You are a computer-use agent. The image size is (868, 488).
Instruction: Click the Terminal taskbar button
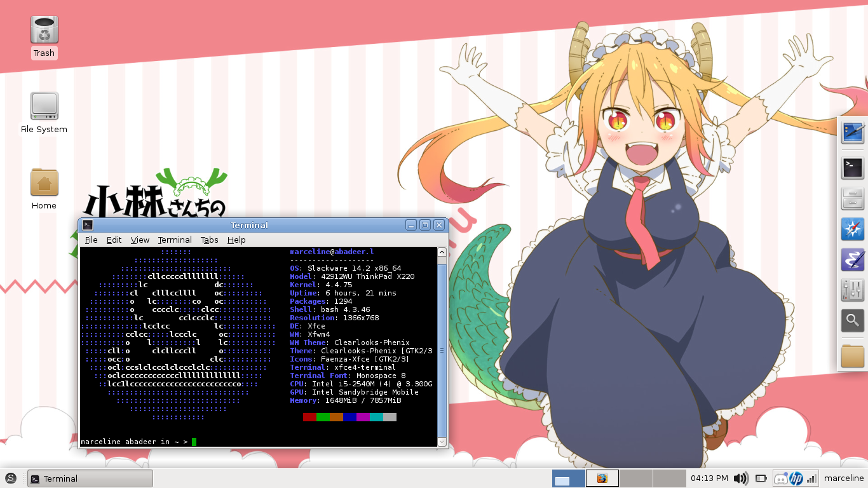click(90, 478)
